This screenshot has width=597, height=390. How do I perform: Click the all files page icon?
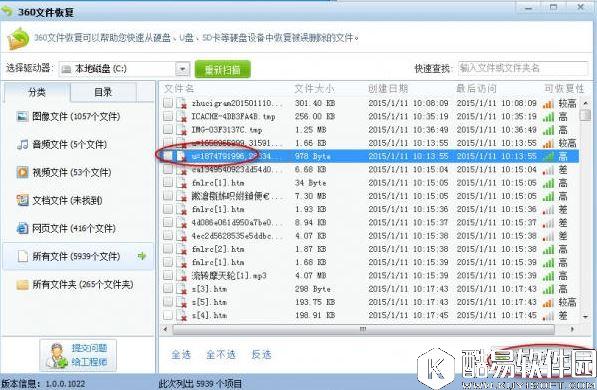(23, 256)
